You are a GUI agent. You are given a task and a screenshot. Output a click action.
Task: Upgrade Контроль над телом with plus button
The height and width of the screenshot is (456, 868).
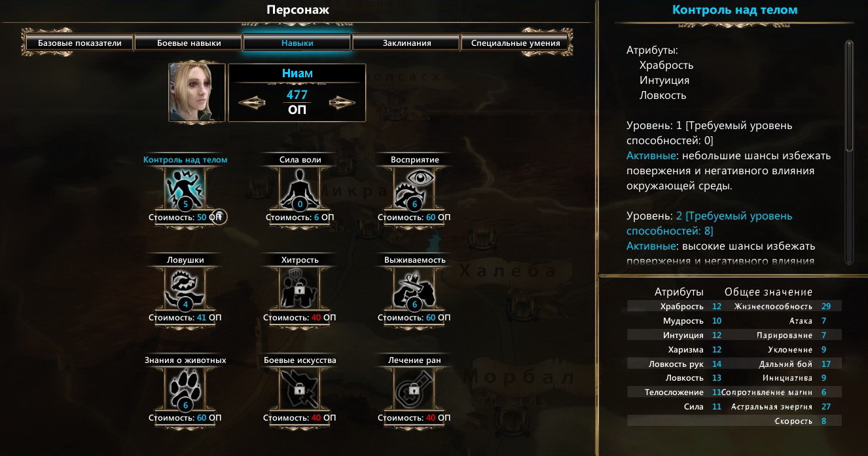coord(220,217)
